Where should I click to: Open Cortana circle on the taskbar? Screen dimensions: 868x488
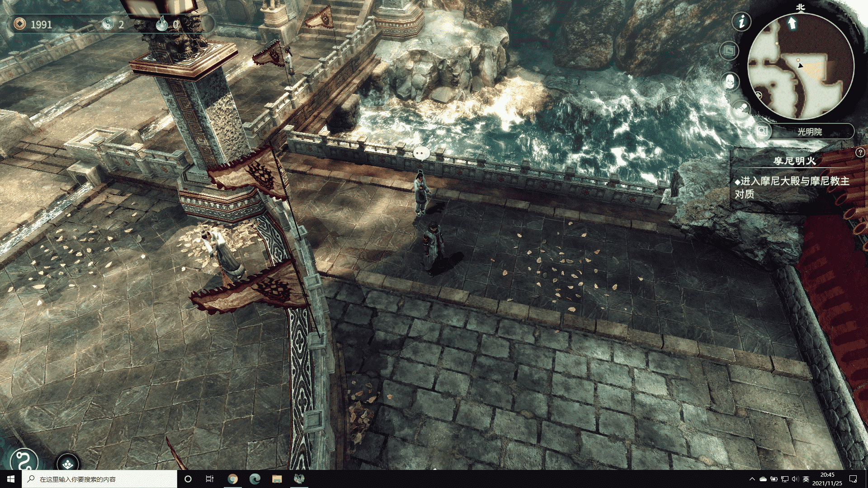[x=188, y=479]
